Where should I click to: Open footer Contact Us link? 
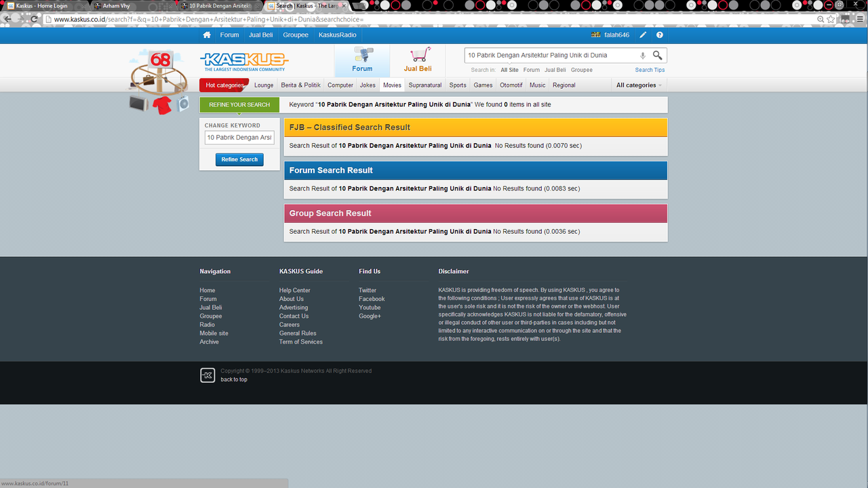294,316
